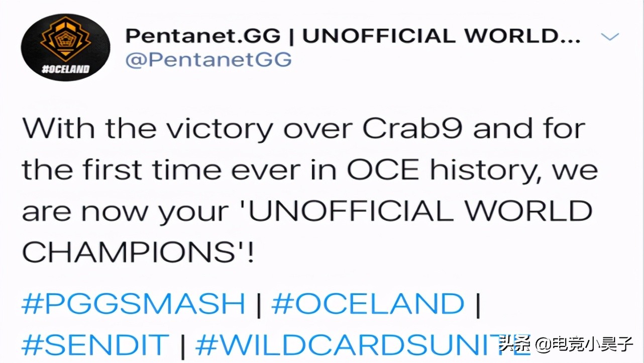Click the #OCELAND banner inside the avatar
This screenshot has width=644, height=363.
pos(65,69)
